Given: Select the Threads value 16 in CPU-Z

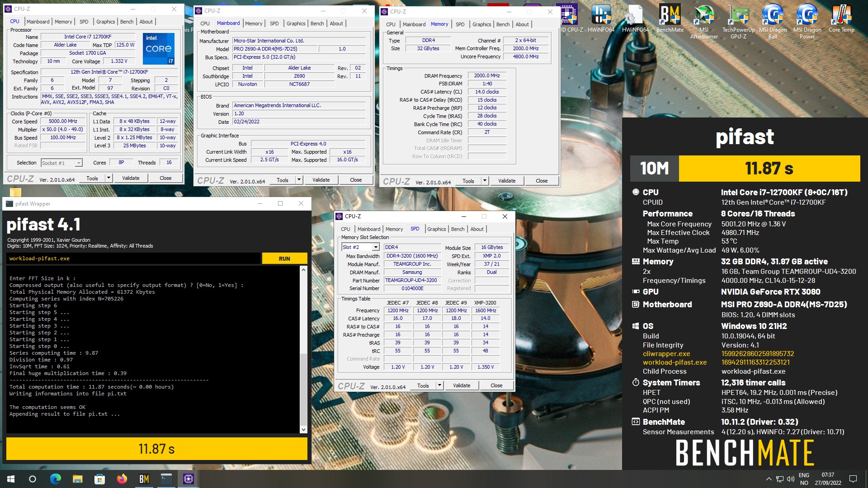Looking at the screenshot, I should coord(169,163).
